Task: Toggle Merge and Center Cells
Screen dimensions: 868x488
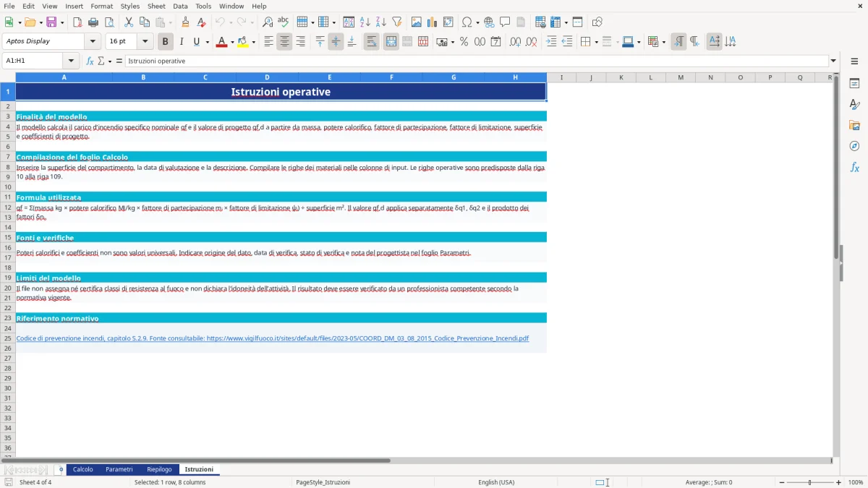Action: [x=391, y=42]
